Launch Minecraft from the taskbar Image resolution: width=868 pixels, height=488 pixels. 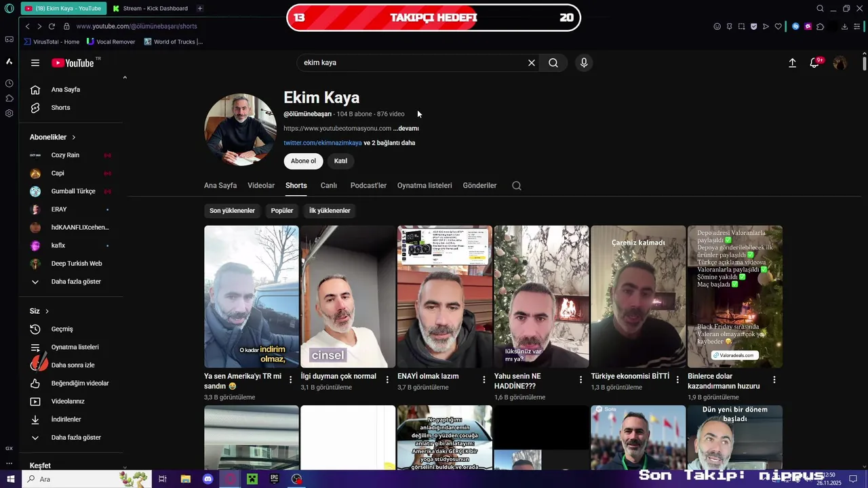click(x=252, y=479)
